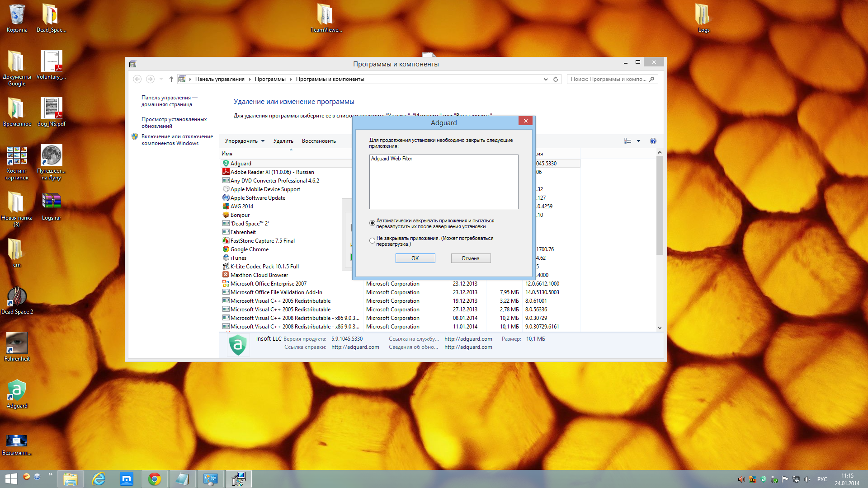
Task: Click OK in the Adguard dialog
Action: [415, 258]
